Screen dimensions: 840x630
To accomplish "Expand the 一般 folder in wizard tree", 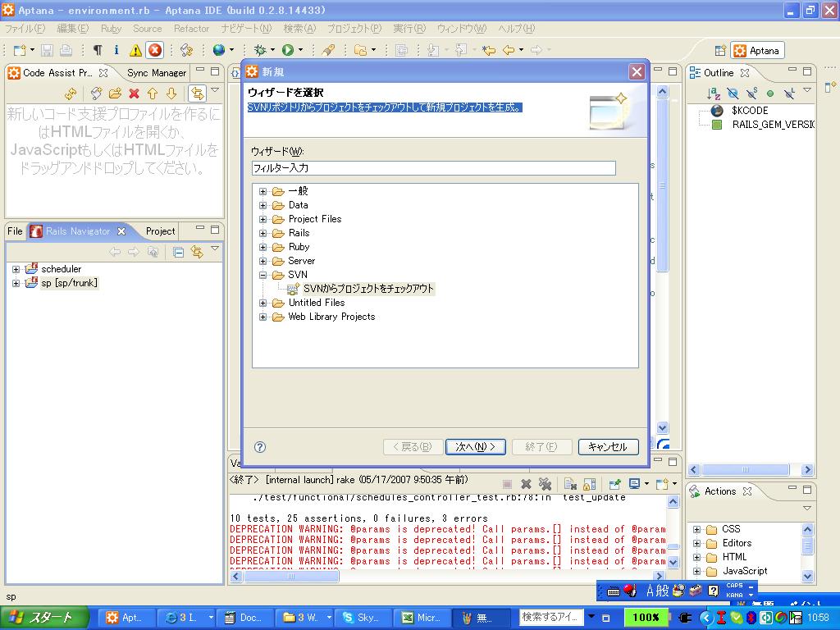I will click(x=262, y=191).
